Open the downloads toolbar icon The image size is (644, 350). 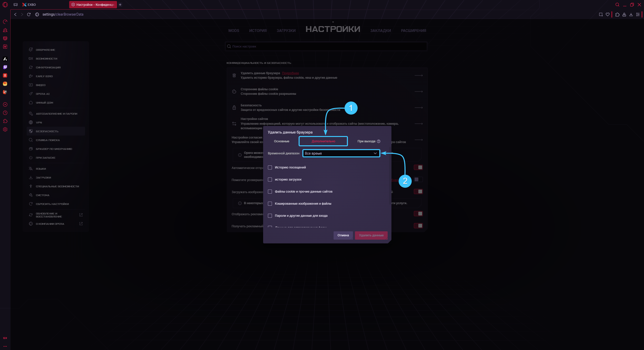pyautogui.click(x=631, y=15)
